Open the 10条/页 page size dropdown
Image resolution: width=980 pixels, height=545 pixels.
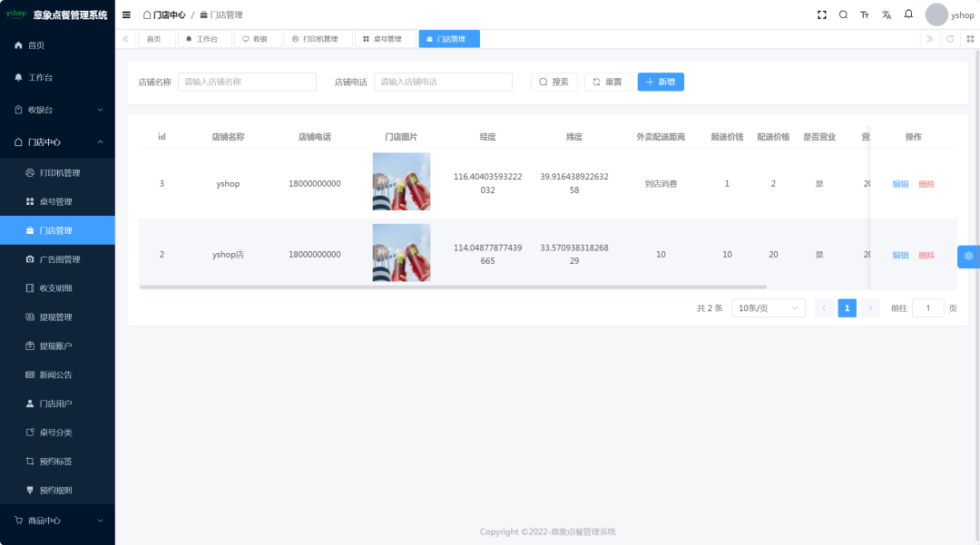(768, 308)
